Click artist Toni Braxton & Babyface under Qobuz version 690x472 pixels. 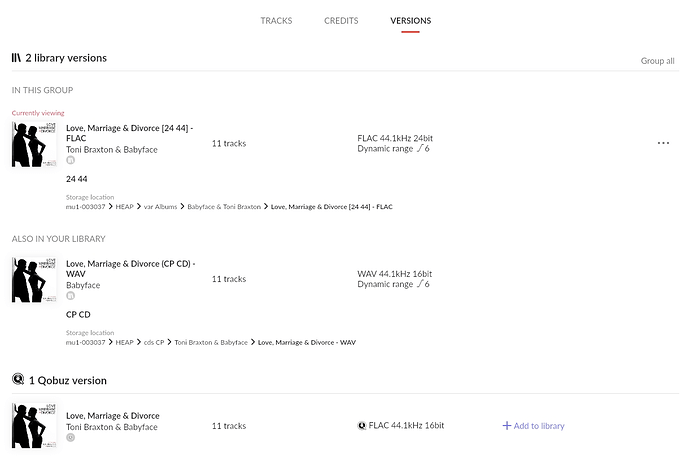(112, 427)
